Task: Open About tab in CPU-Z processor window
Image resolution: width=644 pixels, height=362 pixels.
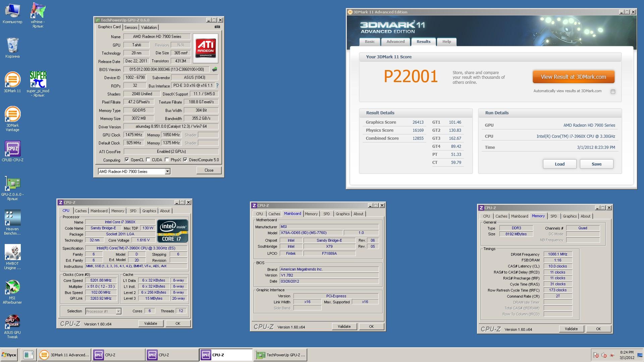Action: coord(165,211)
